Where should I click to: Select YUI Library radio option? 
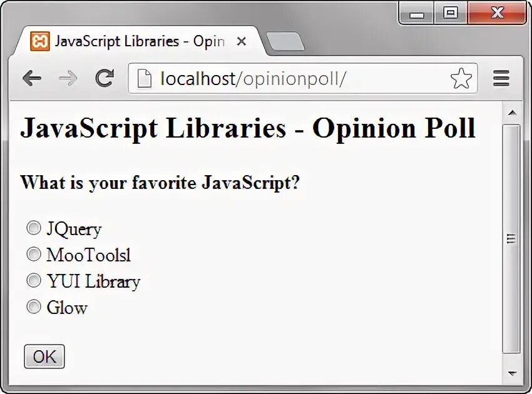pyautogui.click(x=33, y=280)
